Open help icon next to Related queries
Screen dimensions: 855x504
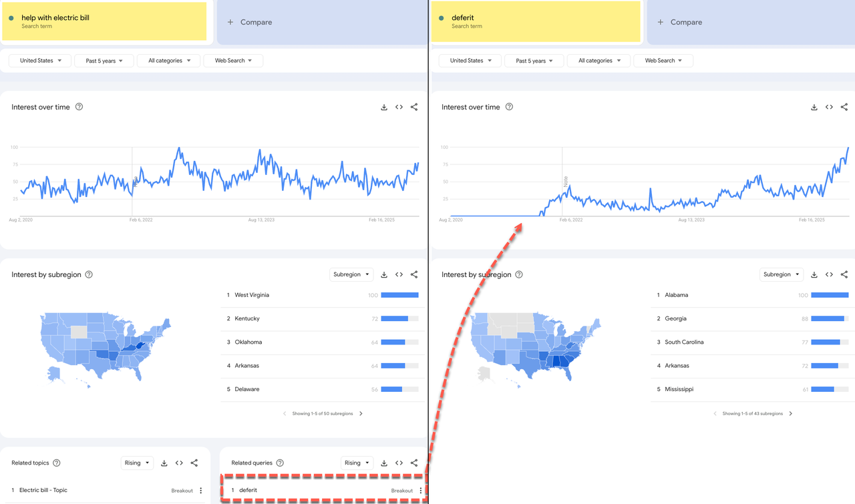click(x=280, y=463)
